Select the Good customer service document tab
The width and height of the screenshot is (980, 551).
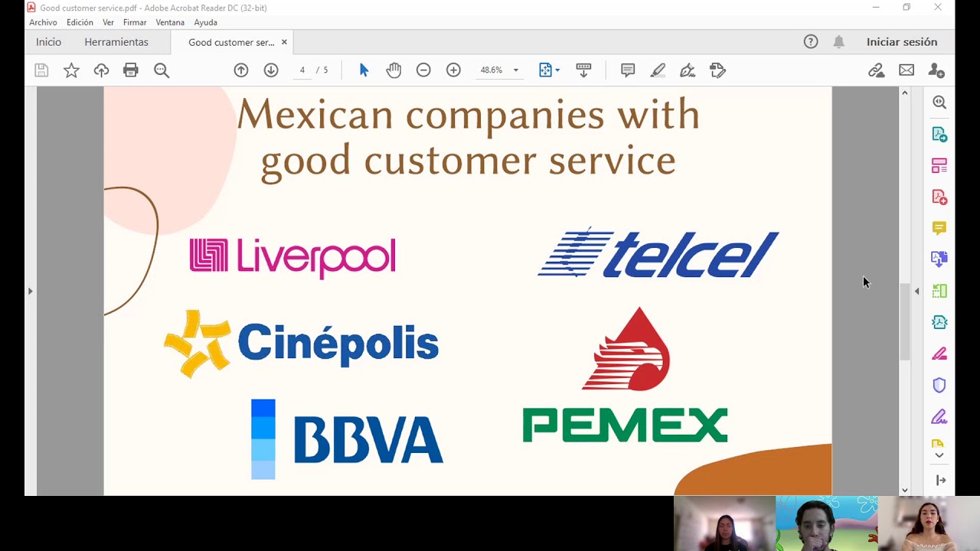tap(231, 43)
